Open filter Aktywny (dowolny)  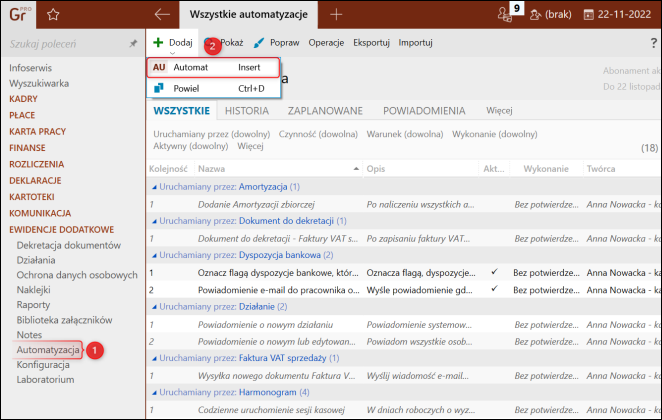click(x=190, y=146)
